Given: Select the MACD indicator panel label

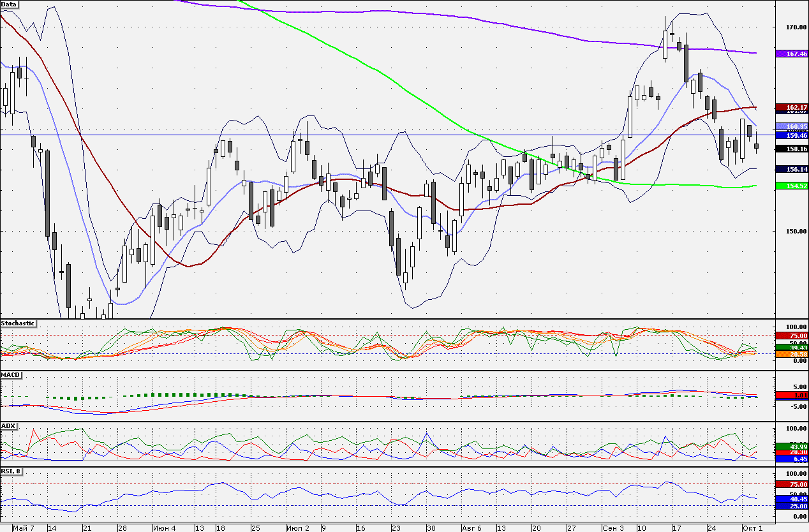Looking at the screenshot, I should pyautogui.click(x=11, y=373).
